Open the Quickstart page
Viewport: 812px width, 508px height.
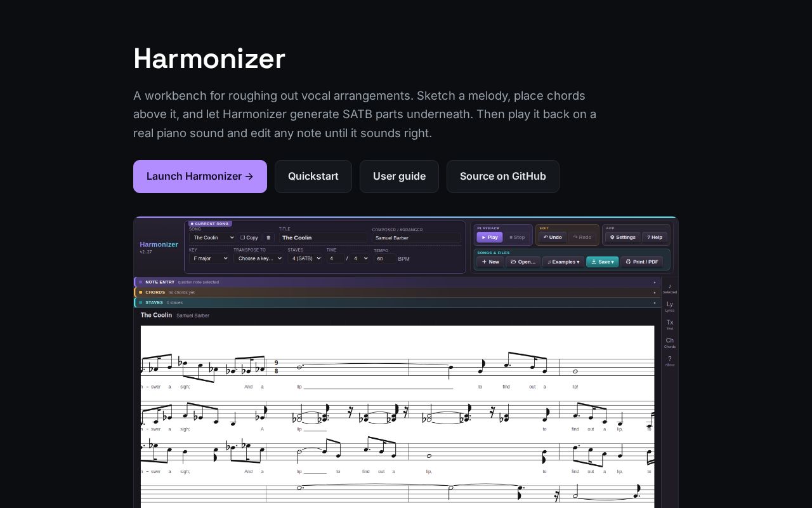tap(313, 177)
